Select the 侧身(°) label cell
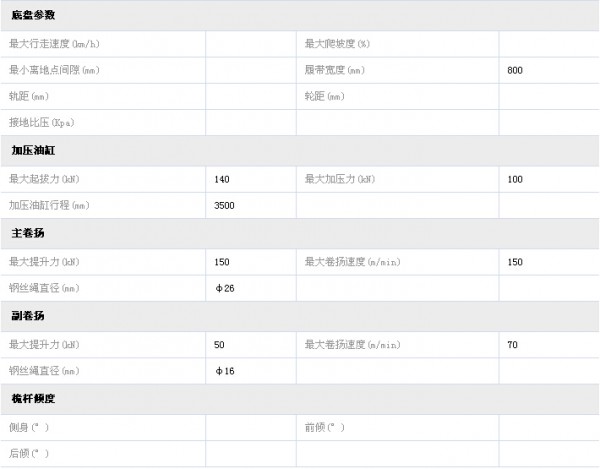Viewport: 600px width, 469px height. (x=29, y=427)
